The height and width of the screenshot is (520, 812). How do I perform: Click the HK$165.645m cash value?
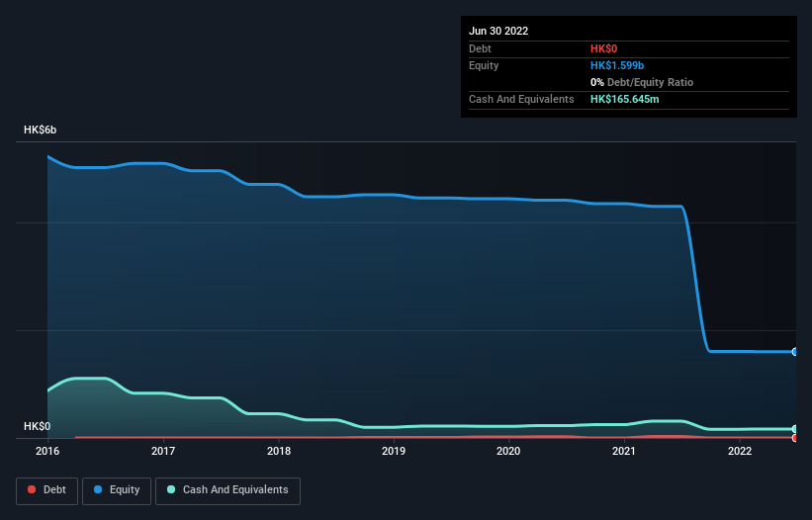coord(624,99)
